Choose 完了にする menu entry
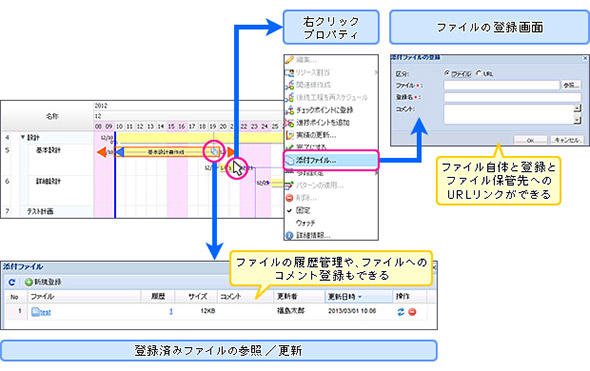Image resolution: width=590 pixels, height=371 pixels. pos(331,147)
